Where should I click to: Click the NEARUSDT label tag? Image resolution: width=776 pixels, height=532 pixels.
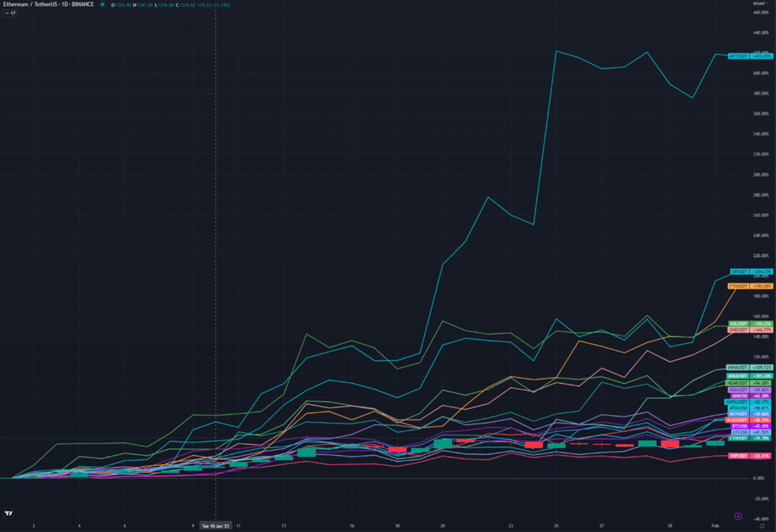tap(737, 383)
